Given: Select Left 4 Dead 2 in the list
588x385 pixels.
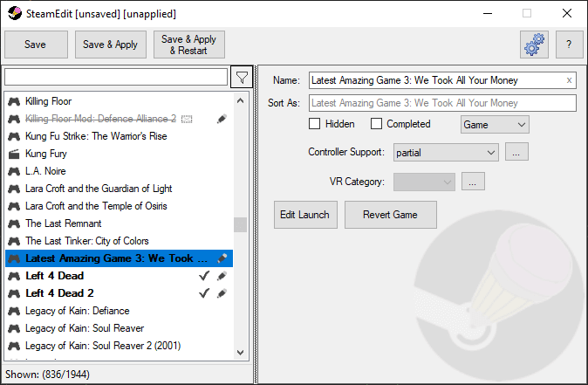Looking at the screenshot, I should (119, 293).
